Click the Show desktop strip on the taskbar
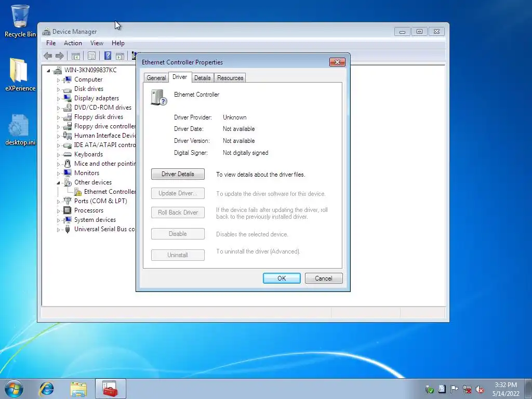 [x=528, y=389]
